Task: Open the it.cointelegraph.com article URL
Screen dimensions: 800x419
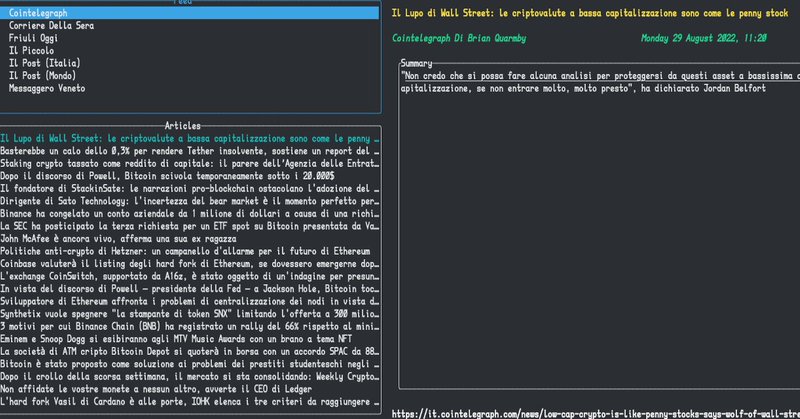Action: [x=595, y=413]
